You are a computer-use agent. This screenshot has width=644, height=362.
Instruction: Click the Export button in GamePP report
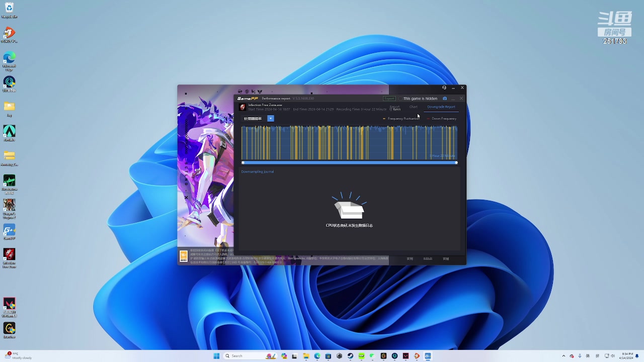click(x=389, y=99)
